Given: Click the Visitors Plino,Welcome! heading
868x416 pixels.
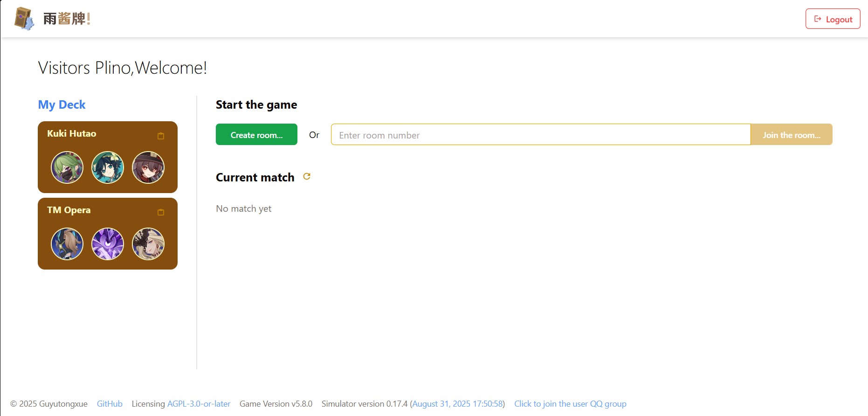Looking at the screenshot, I should (x=122, y=68).
